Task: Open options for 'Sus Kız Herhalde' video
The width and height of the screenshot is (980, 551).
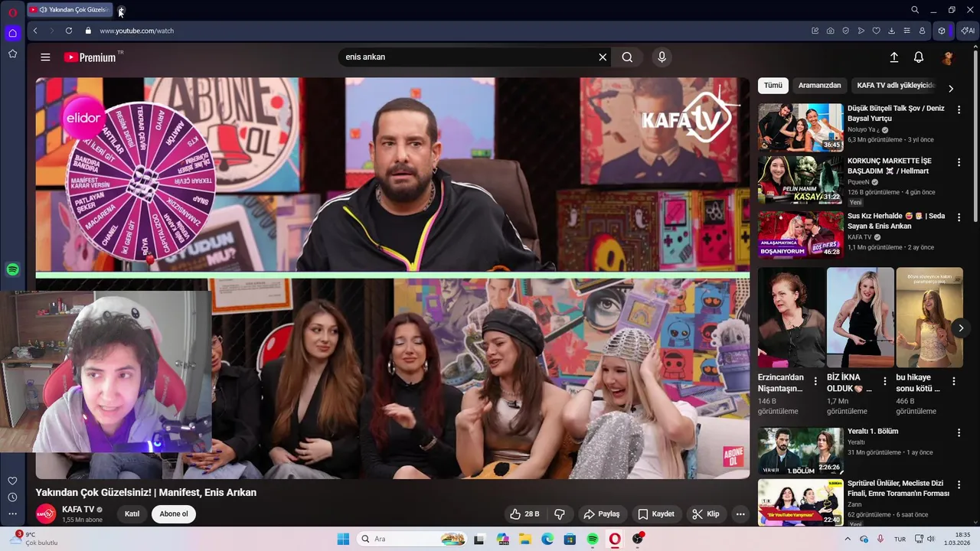Action: coord(959,218)
